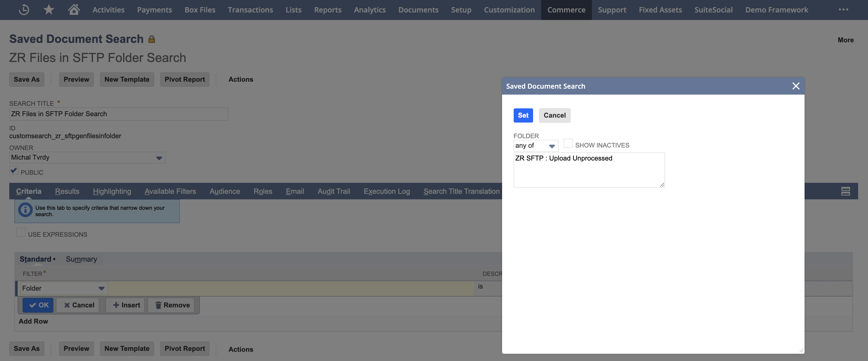Click the bottom Actions menu
Screen dimensions: 868x361
coord(240,349)
